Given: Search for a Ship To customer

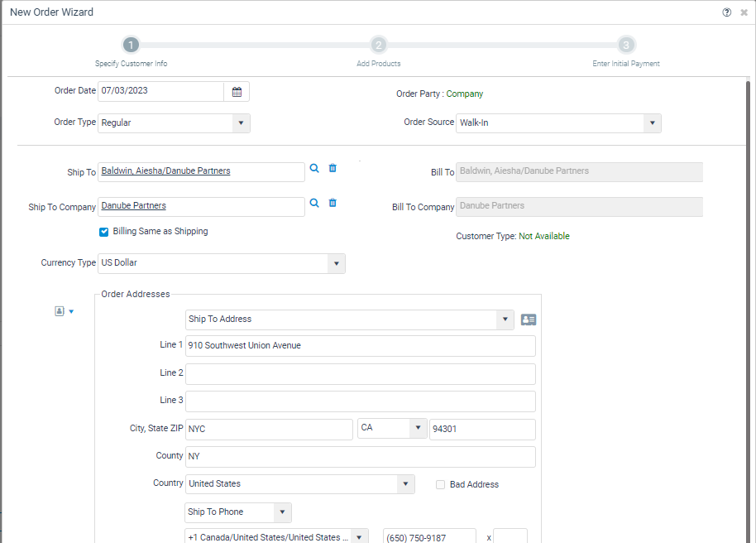Looking at the screenshot, I should click(x=314, y=168).
